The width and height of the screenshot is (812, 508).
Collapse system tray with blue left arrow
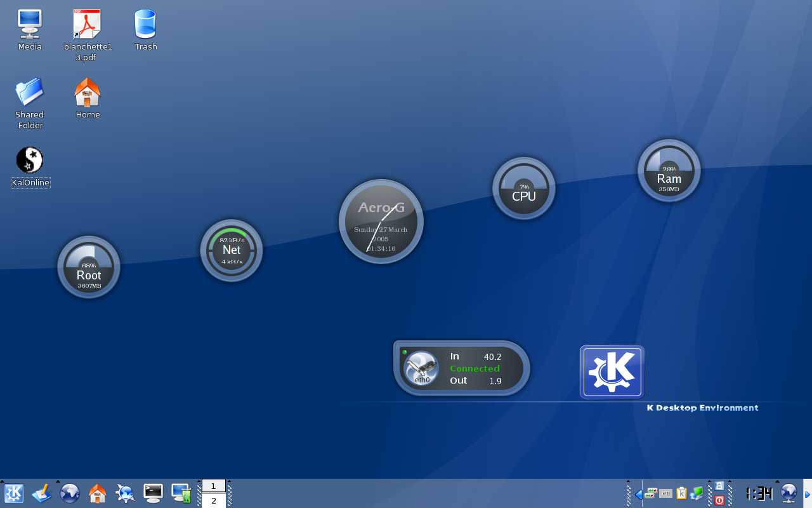[638, 494]
